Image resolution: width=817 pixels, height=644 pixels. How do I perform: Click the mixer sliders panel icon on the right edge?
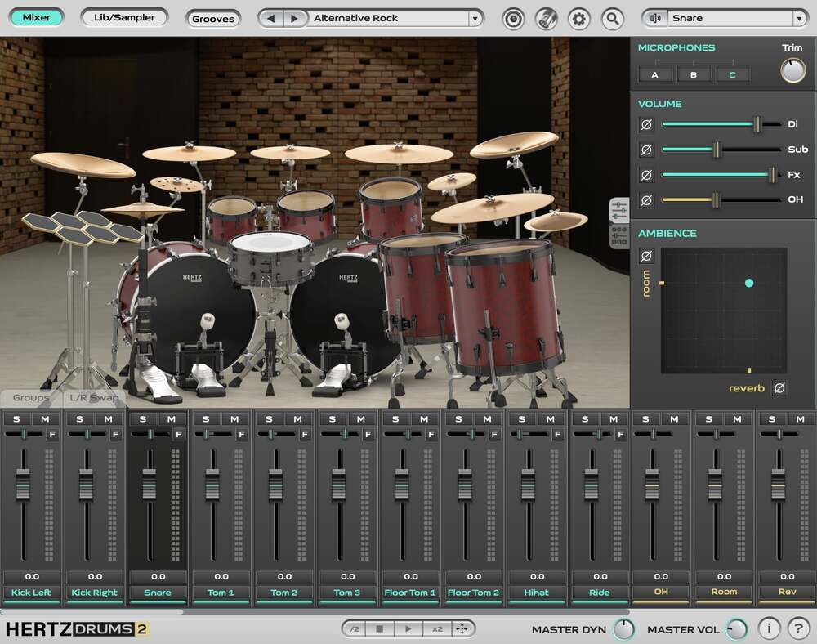[618, 211]
